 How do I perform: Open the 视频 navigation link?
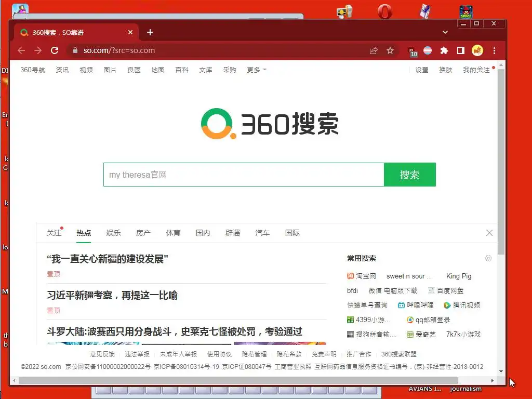86,70
